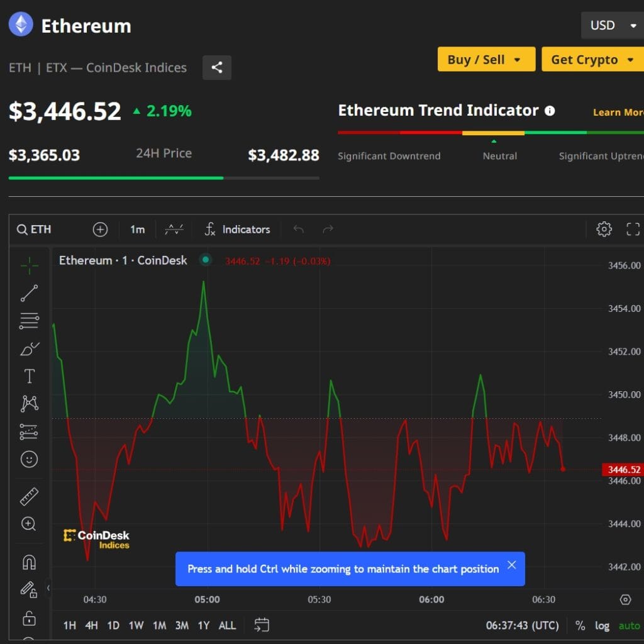Open the USD currency dropdown
The height and width of the screenshot is (644, 644).
(x=613, y=25)
